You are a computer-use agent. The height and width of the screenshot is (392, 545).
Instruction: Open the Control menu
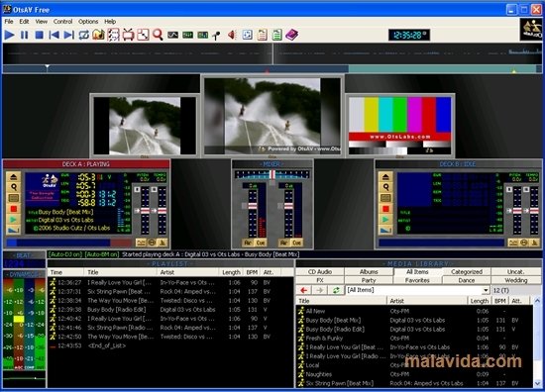click(x=62, y=22)
